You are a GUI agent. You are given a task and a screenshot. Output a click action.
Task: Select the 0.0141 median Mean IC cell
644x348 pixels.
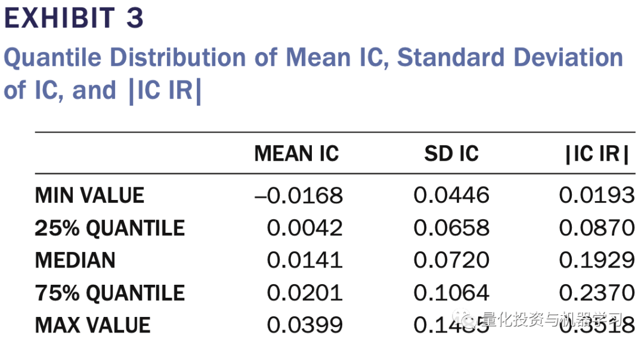pyautogui.click(x=305, y=260)
